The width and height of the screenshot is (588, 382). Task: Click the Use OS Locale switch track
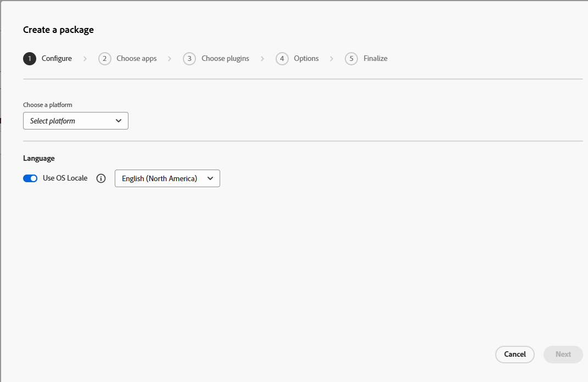(x=30, y=178)
